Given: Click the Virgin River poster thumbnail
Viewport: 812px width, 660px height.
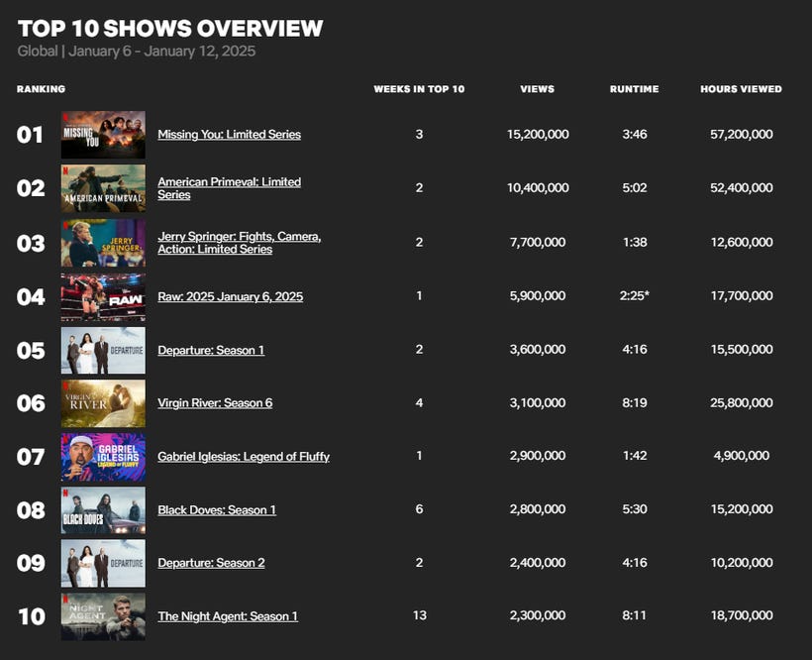Looking at the screenshot, I should click(x=103, y=403).
